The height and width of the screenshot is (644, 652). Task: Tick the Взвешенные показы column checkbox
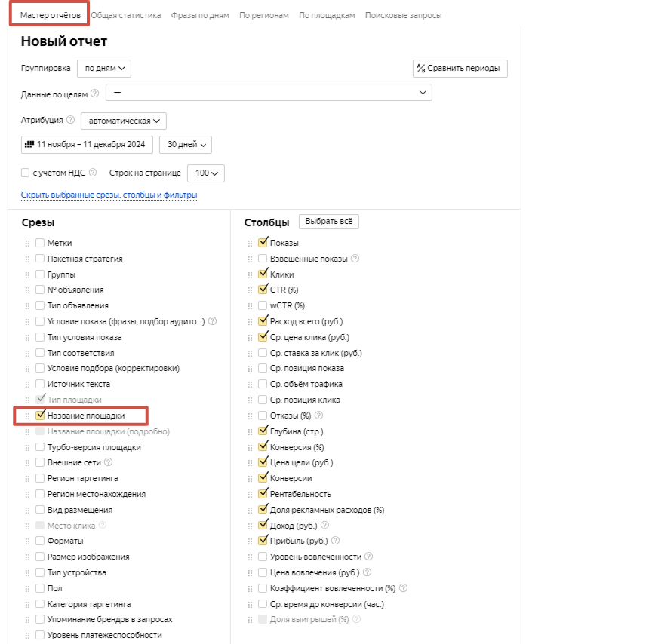click(263, 259)
